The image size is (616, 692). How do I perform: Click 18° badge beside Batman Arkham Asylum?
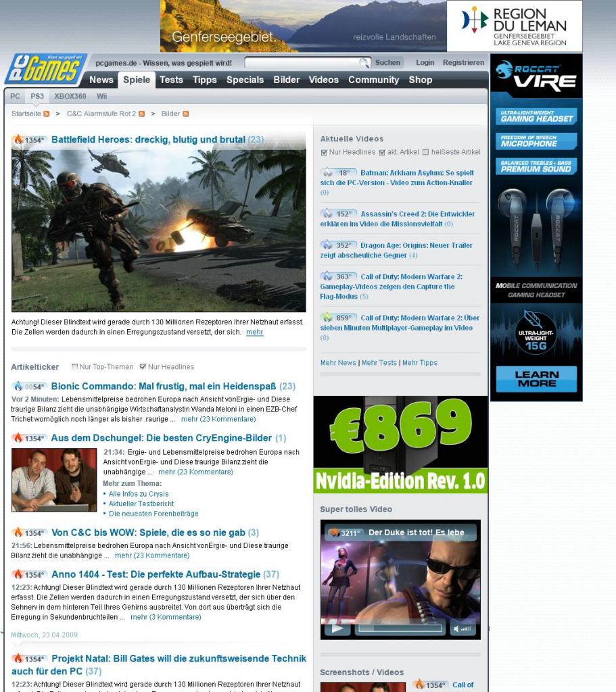click(x=338, y=172)
